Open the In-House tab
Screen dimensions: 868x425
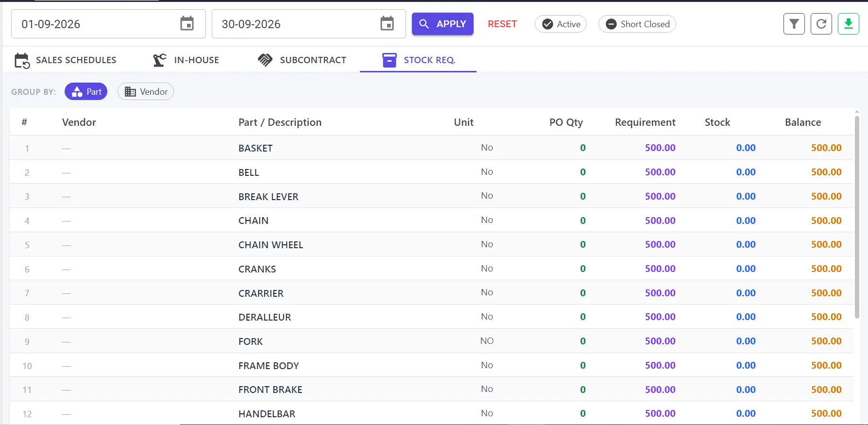[186, 60]
